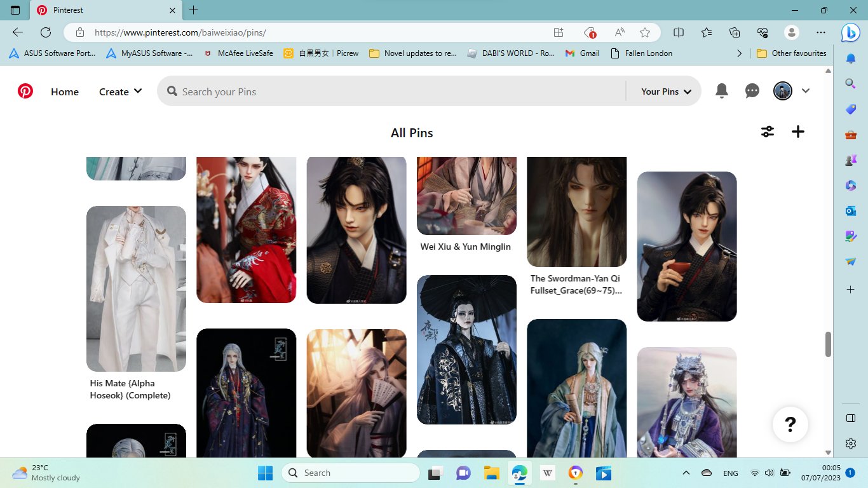Go to the Home tab

pyautogui.click(x=65, y=91)
